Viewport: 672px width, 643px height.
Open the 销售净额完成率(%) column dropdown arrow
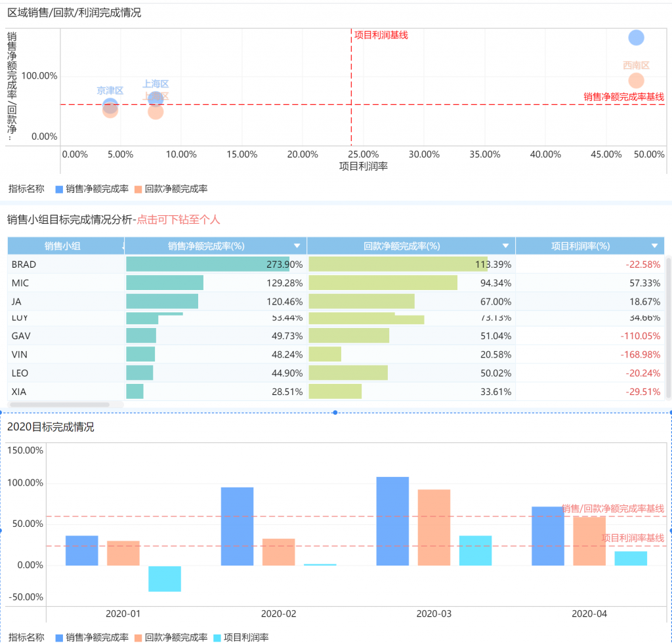(297, 246)
